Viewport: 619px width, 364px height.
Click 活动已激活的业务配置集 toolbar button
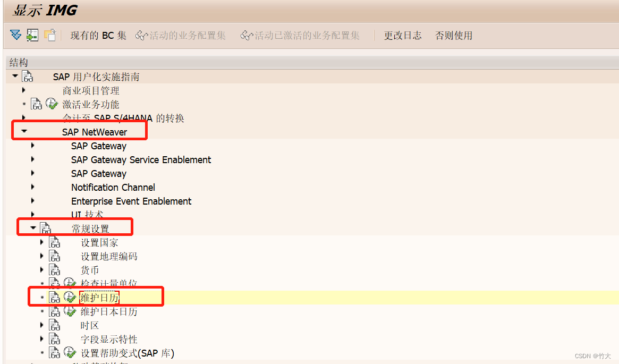click(300, 36)
